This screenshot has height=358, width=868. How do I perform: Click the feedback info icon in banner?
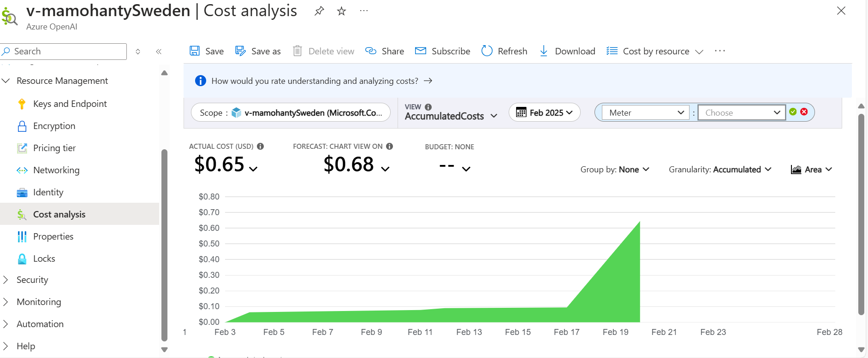pos(201,81)
